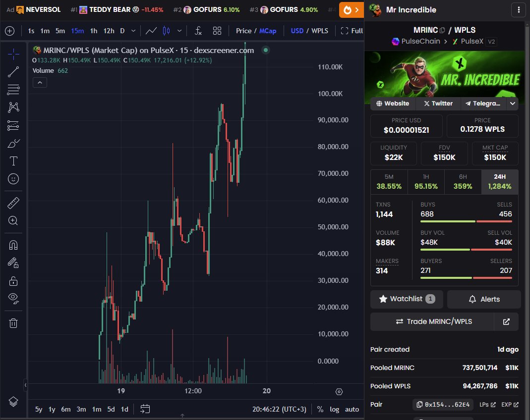Toggle log scale on chart
Viewport: 530px width, 420px height.
click(x=334, y=409)
